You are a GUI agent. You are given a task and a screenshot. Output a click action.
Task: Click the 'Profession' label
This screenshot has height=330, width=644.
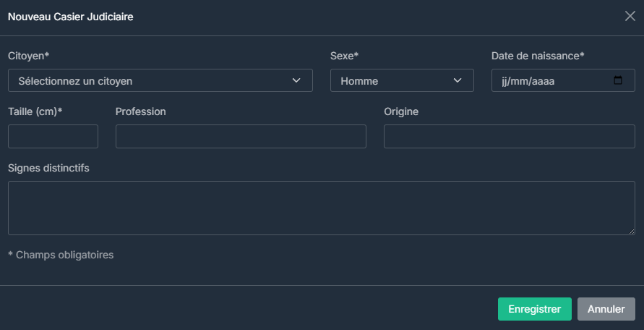(x=141, y=111)
